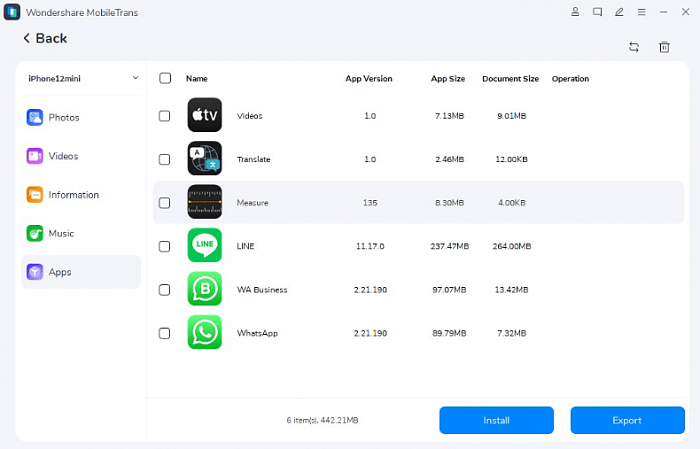700x449 pixels.
Task: Open the feedback message icon
Action: [x=597, y=12]
